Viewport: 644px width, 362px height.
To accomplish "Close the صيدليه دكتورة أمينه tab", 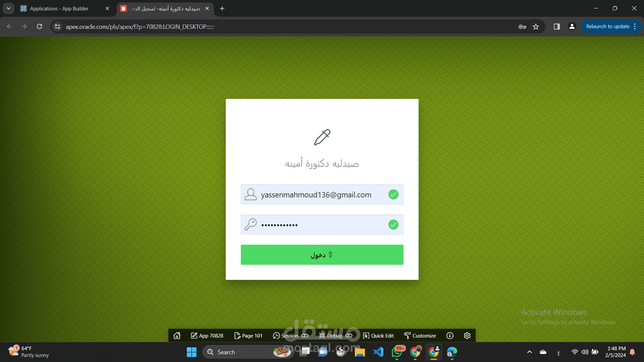I will tap(207, 8).
